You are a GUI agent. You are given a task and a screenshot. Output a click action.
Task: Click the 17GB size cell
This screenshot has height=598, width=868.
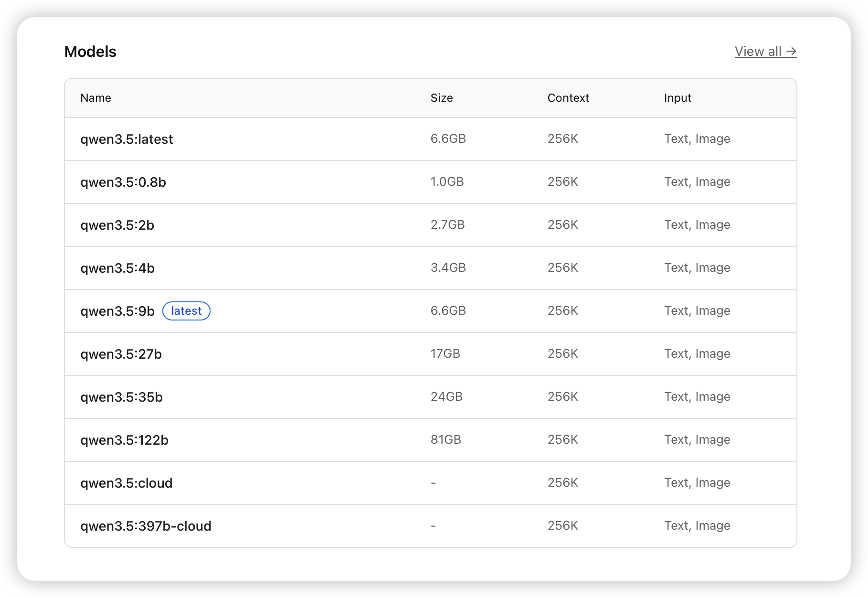[x=445, y=354]
